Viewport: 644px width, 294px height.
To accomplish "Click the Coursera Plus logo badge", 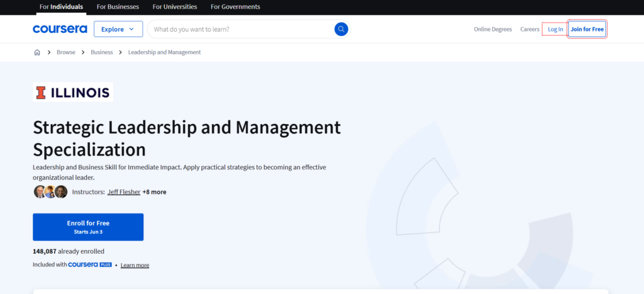I will (90, 265).
